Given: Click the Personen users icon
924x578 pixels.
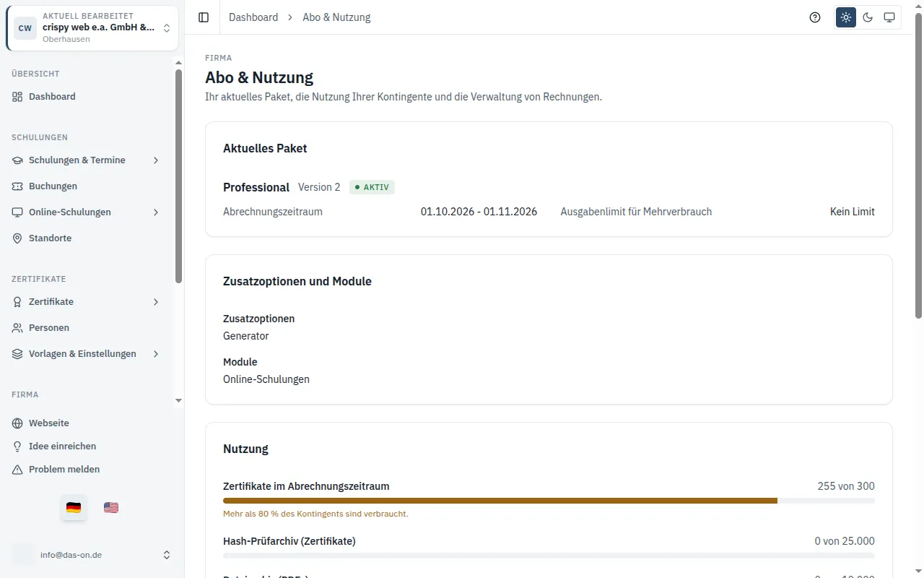Looking at the screenshot, I should [x=17, y=328].
